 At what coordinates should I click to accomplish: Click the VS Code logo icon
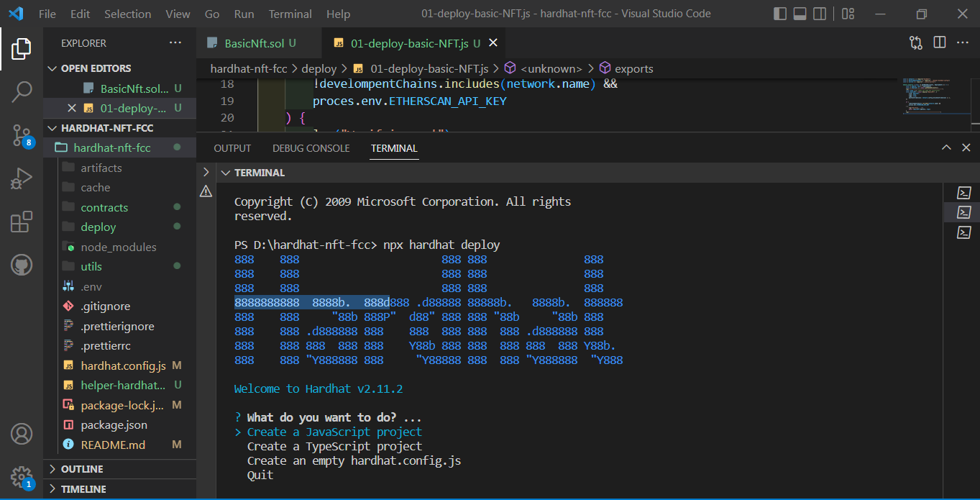tap(16, 14)
